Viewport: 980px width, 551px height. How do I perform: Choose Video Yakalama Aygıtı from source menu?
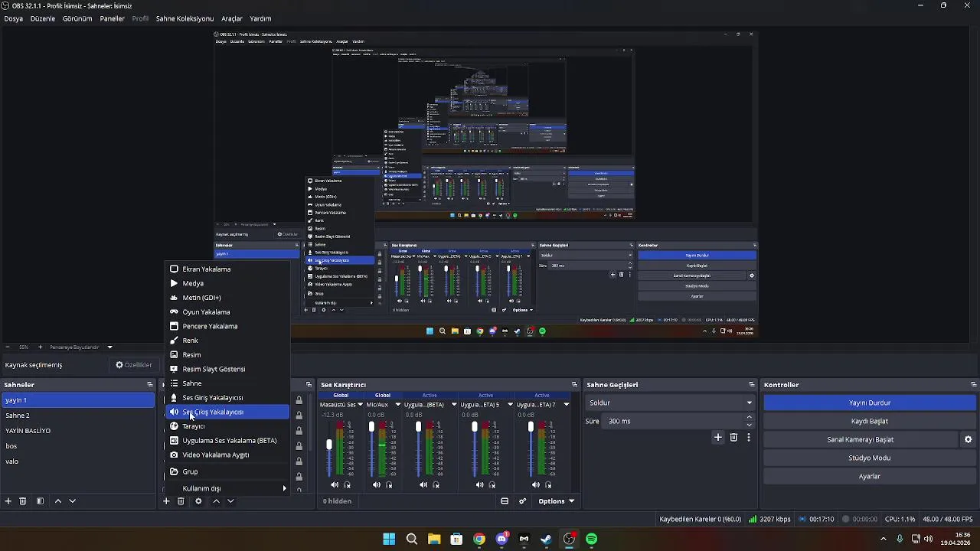(x=228, y=455)
